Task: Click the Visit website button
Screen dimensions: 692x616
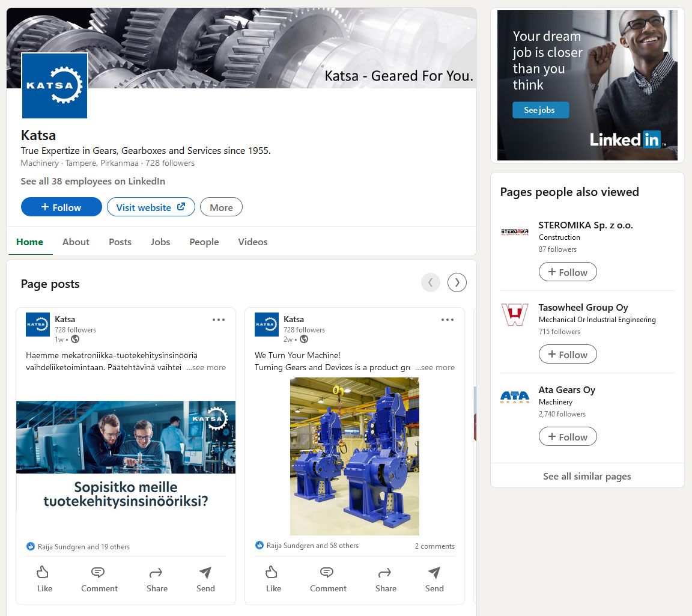Action: click(x=151, y=207)
